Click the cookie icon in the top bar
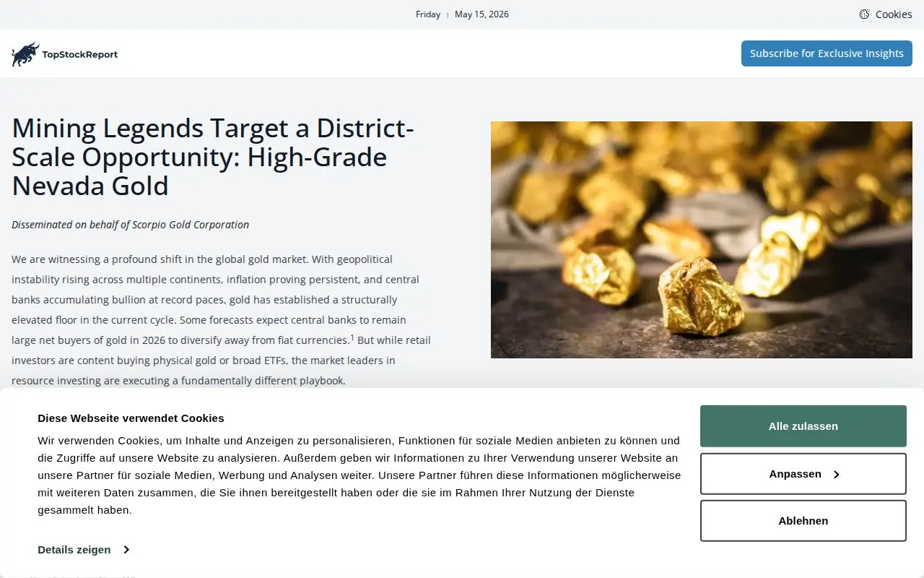This screenshot has height=578, width=924. pos(864,14)
